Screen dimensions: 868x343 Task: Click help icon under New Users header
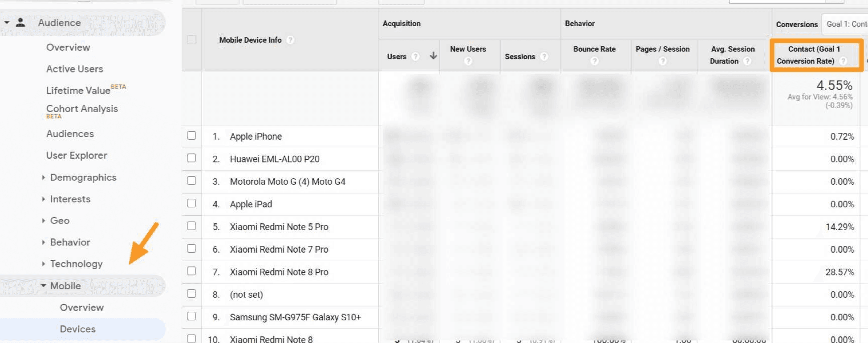coord(468,61)
